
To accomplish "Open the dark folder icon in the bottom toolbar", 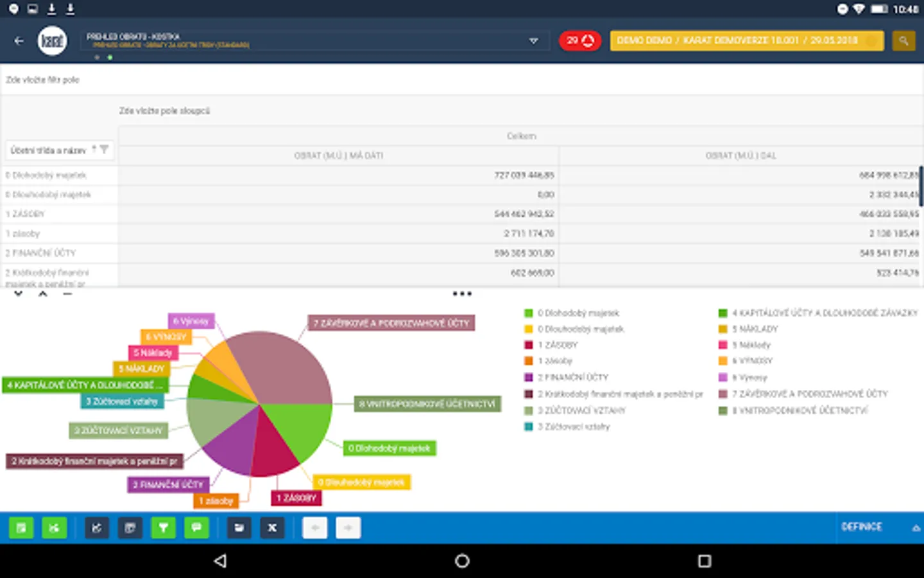I will pos(239,528).
